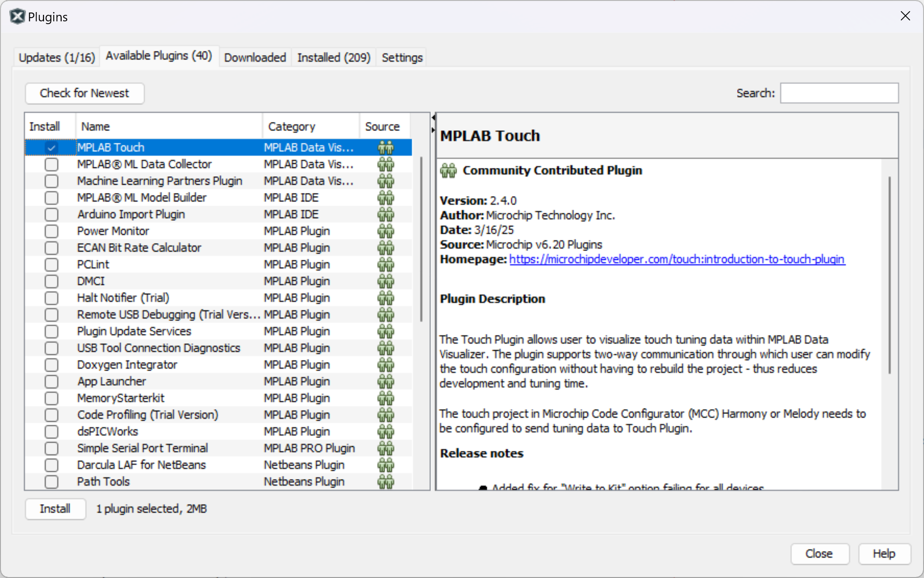The width and height of the screenshot is (924, 578).
Task: Select the MPLAB Touch plugin name
Action: tap(111, 148)
